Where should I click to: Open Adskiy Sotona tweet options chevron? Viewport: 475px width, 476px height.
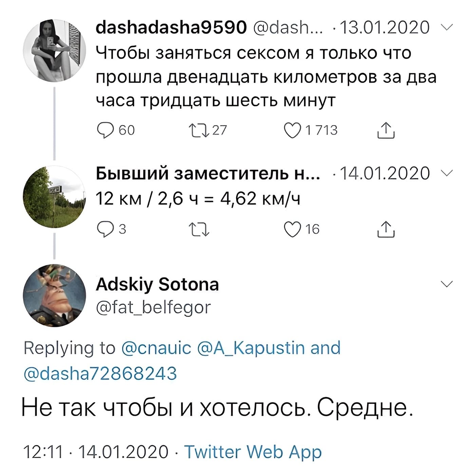pyautogui.click(x=447, y=284)
